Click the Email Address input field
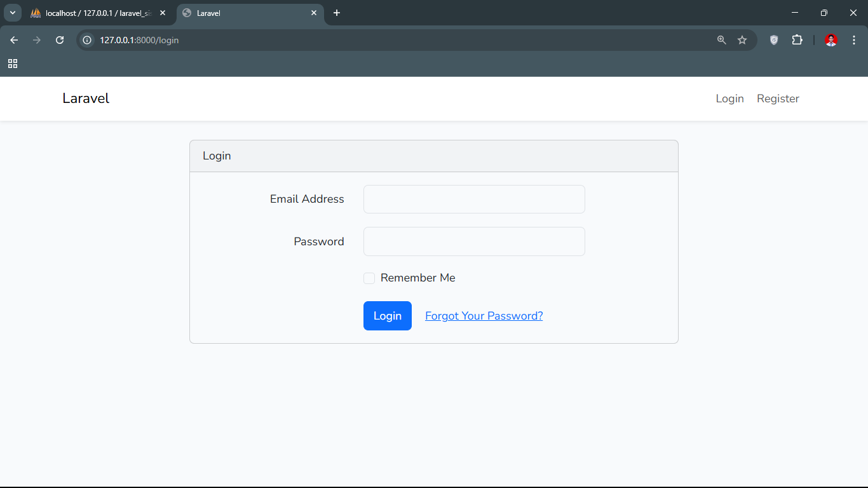This screenshot has width=868, height=488. click(474, 200)
